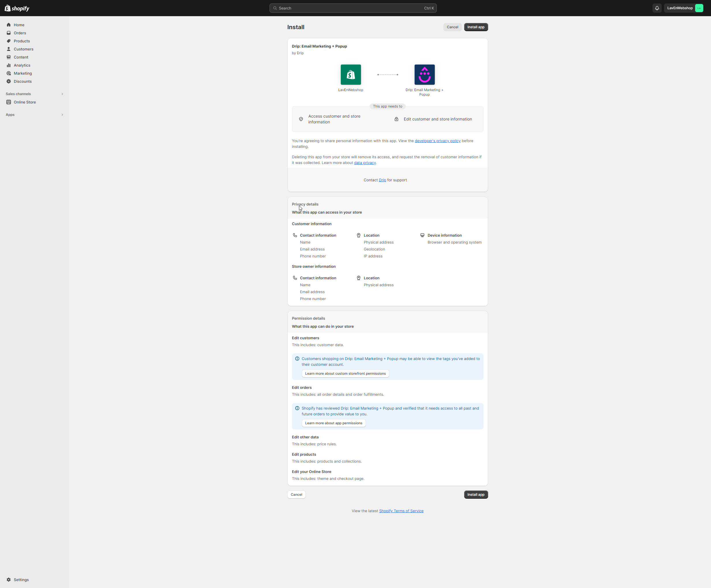Expand the Sales channels section
The height and width of the screenshot is (588, 711).
click(x=62, y=94)
